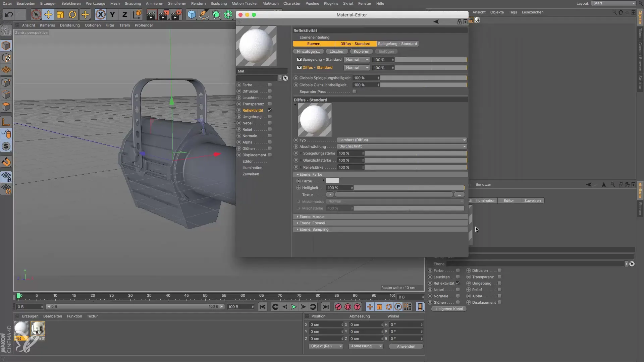Switch to Spiegelung - Standard tab
The height and width of the screenshot is (362, 644).
point(397,44)
